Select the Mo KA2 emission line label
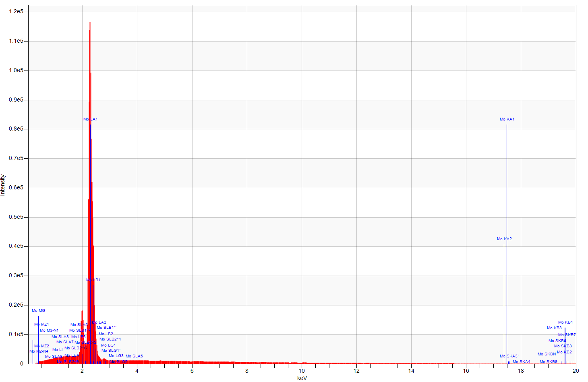This screenshot has height=382, width=588. pos(504,239)
